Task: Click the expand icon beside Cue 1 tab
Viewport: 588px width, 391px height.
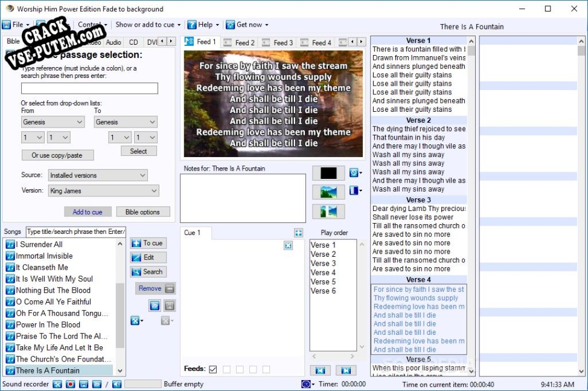Action: 298,233
